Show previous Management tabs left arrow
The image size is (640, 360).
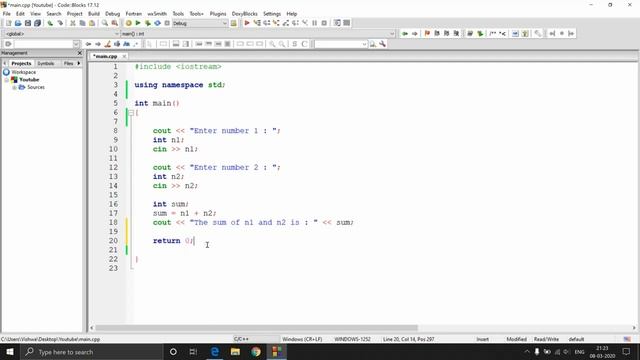(4, 63)
